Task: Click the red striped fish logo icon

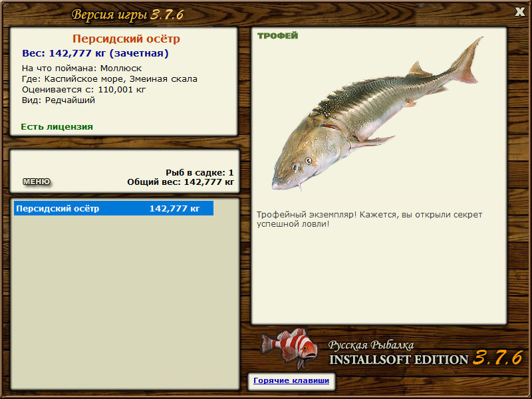Action: 289,348
